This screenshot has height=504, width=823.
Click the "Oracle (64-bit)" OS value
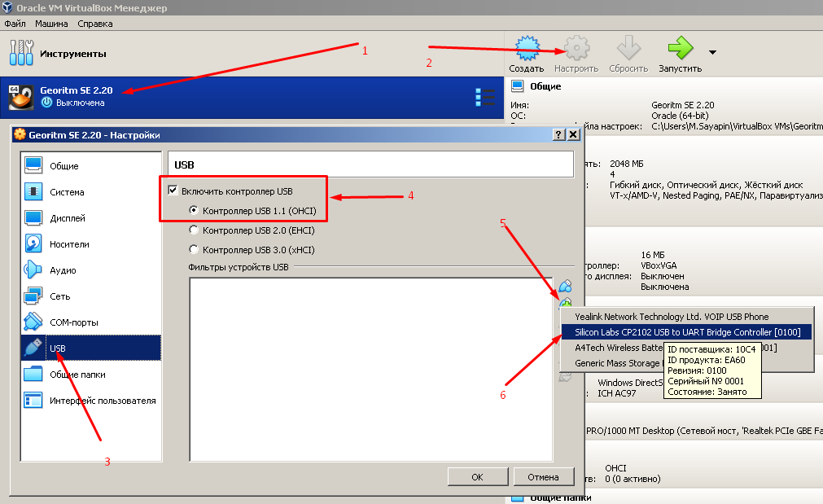[680, 116]
